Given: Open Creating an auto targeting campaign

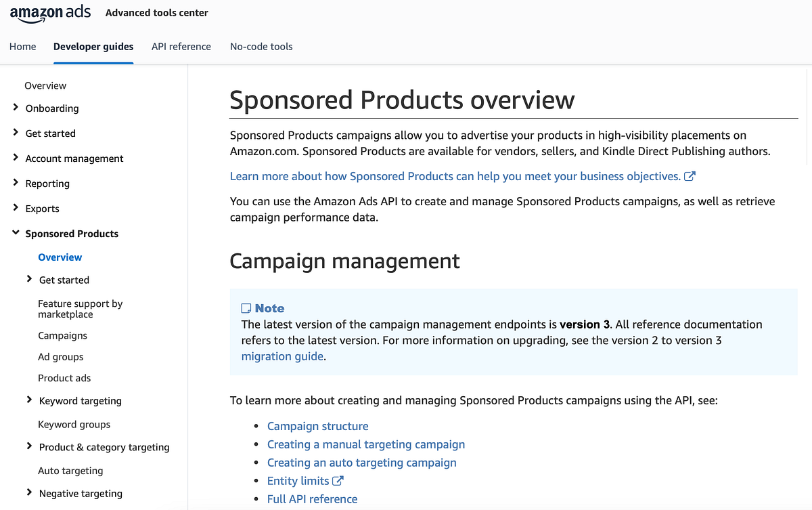Looking at the screenshot, I should click(361, 462).
